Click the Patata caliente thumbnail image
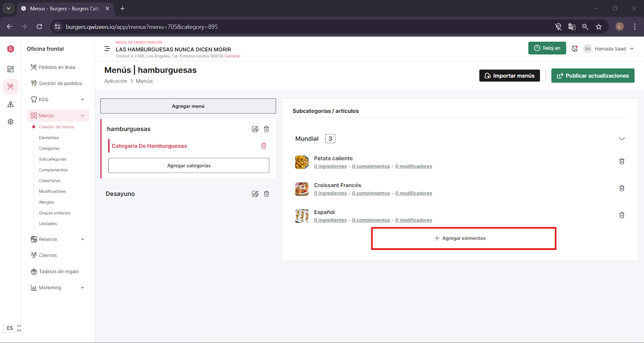Viewport: 644px width, 343px height. [x=302, y=162]
